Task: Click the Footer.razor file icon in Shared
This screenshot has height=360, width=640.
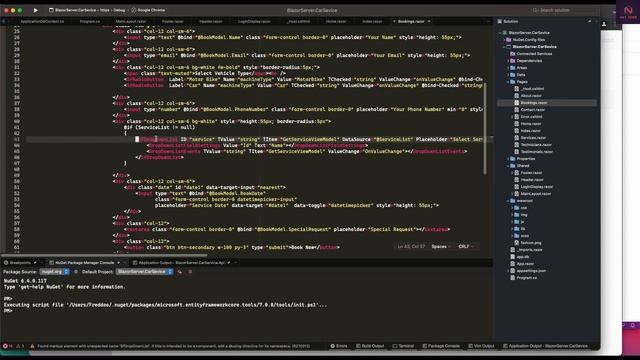Action: coord(517,173)
